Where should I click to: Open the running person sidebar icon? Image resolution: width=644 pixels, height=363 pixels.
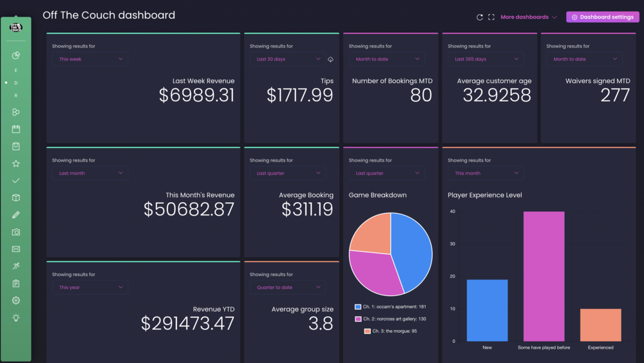[x=16, y=266]
